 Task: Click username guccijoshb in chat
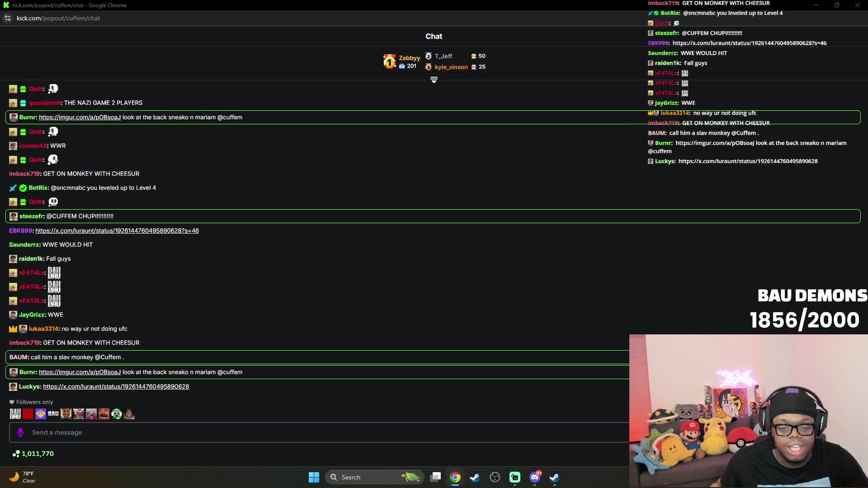[x=44, y=103]
